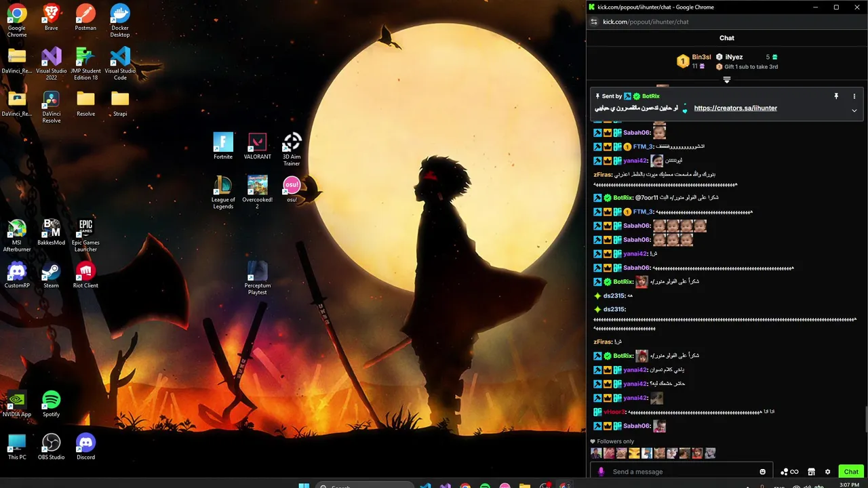Select This PC desktop icon
Screen dimensions: 868x488
(x=17, y=447)
